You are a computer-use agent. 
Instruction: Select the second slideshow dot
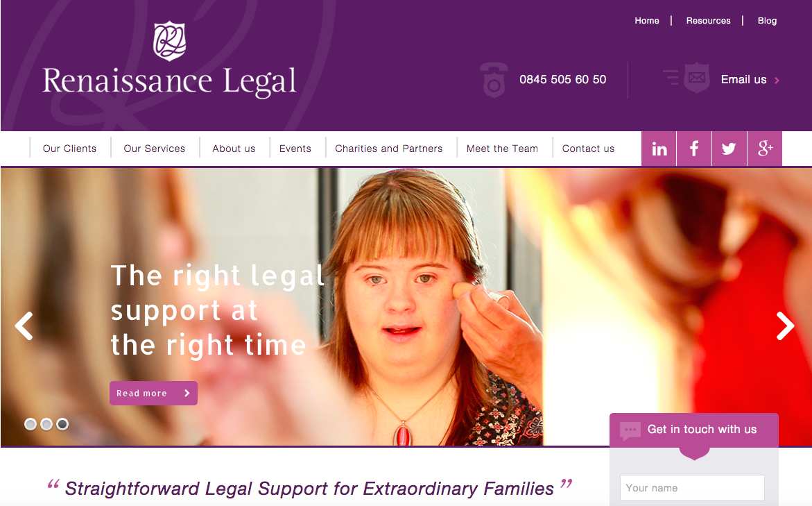[46, 424]
